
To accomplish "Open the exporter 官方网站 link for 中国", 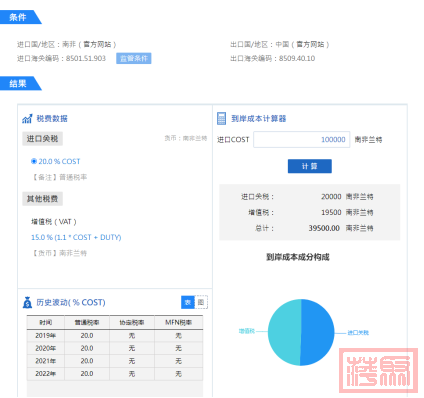I will [x=310, y=44].
